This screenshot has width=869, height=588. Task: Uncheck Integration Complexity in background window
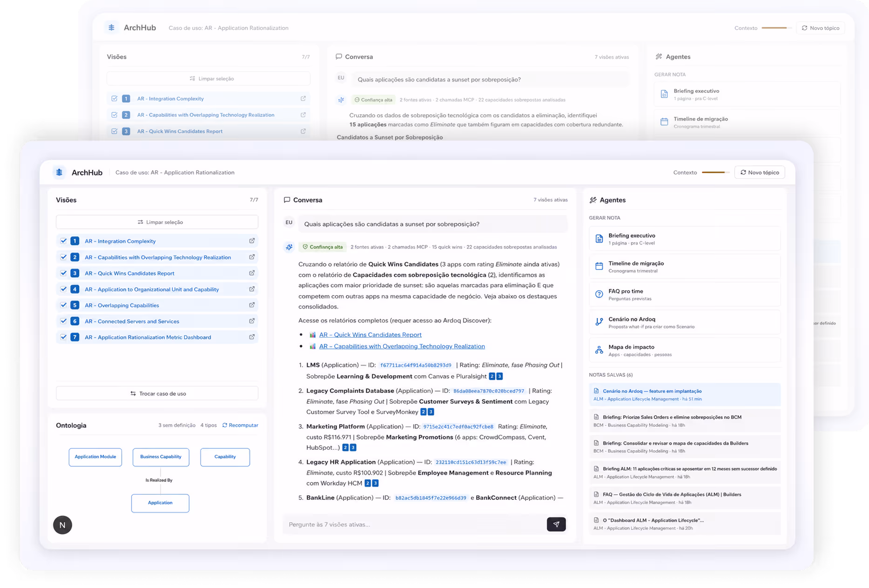[114, 98]
